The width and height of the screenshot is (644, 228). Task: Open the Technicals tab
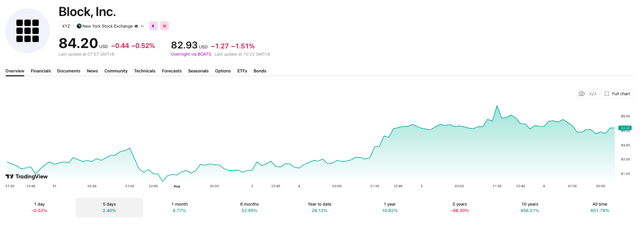point(145,71)
